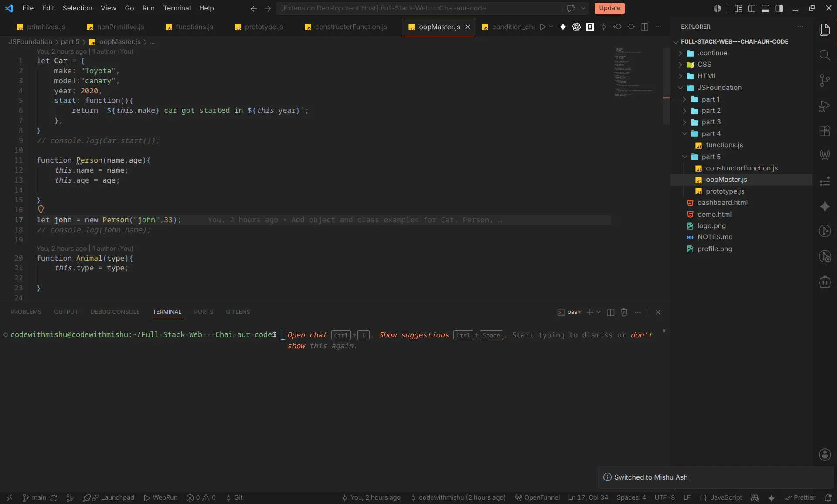Open the Search view in activity bar

click(824, 55)
